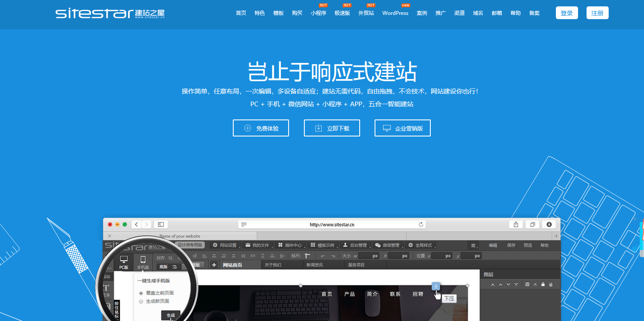Open the 特色 nav item

[x=260, y=13]
